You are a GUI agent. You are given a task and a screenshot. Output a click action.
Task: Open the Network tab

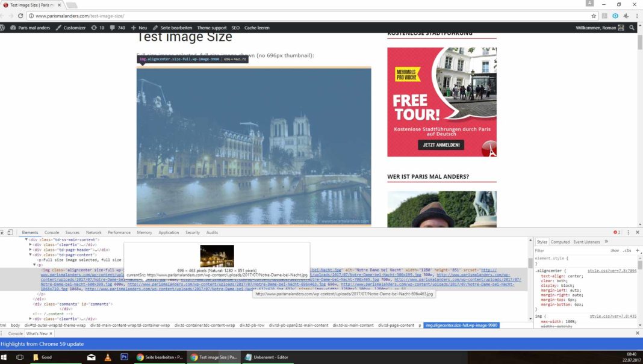[x=93, y=232]
